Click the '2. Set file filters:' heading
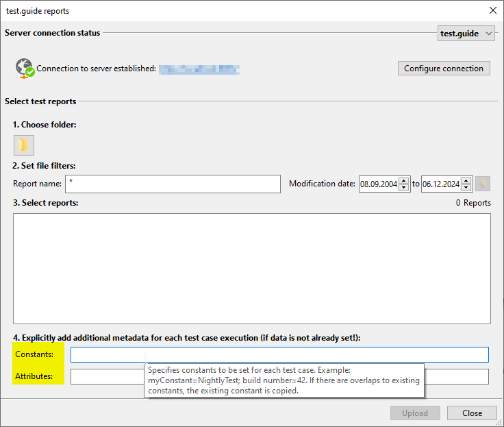The width and height of the screenshot is (504, 427). 44,166
